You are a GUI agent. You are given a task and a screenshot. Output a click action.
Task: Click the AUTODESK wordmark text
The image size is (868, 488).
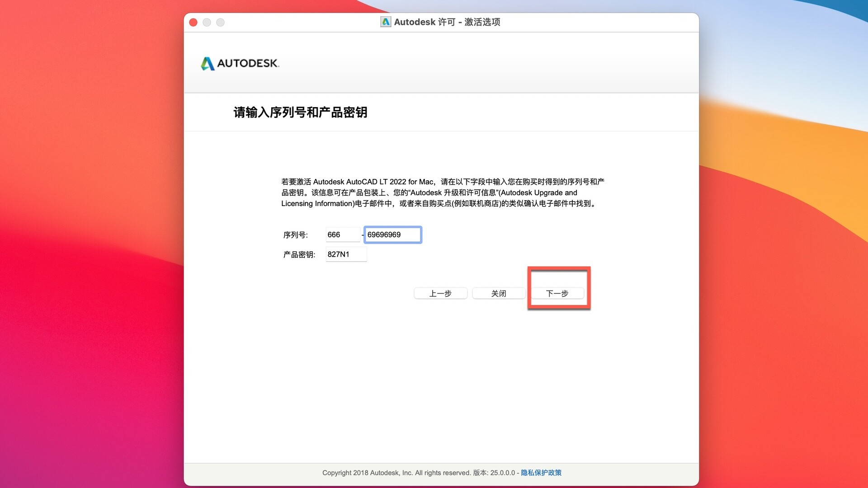pyautogui.click(x=248, y=63)
